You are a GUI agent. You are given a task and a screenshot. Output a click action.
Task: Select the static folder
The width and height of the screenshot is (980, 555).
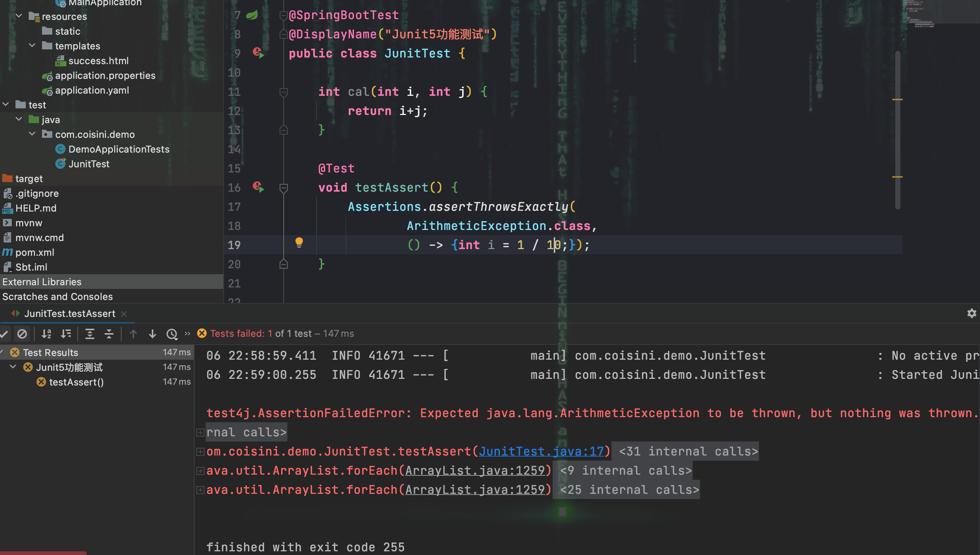pyautogui.click(x=67, y=31)
